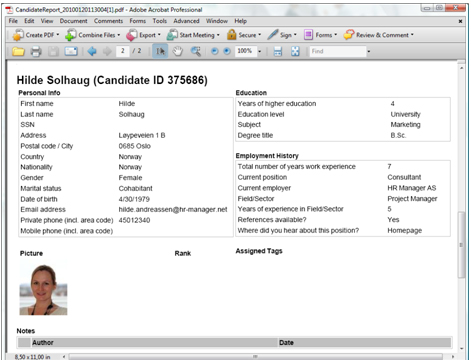The height and width of the screenshot is (360, 471).
Task: Click the Sign pen icon
Action: tap(273, 35)
